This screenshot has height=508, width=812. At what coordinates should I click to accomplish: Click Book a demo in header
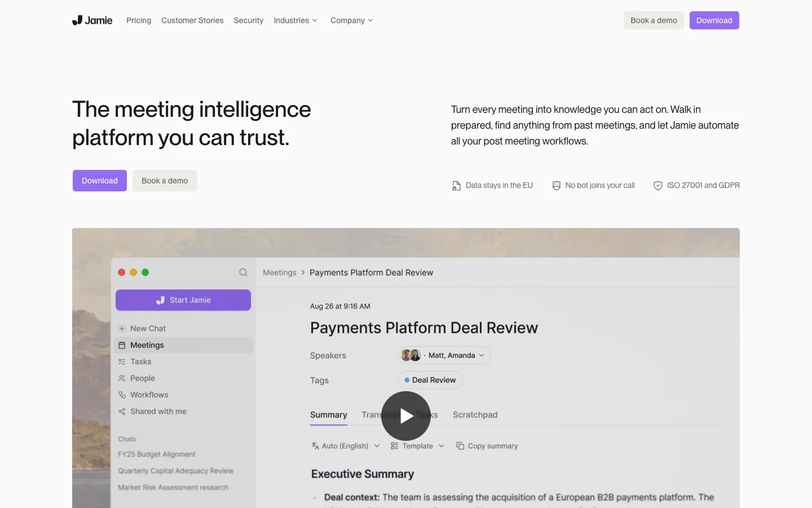tap(654, 20)
